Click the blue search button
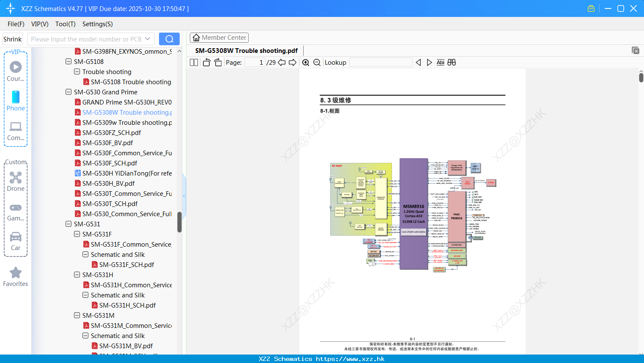This screenshot has height=363, width=644. point(169,39)
